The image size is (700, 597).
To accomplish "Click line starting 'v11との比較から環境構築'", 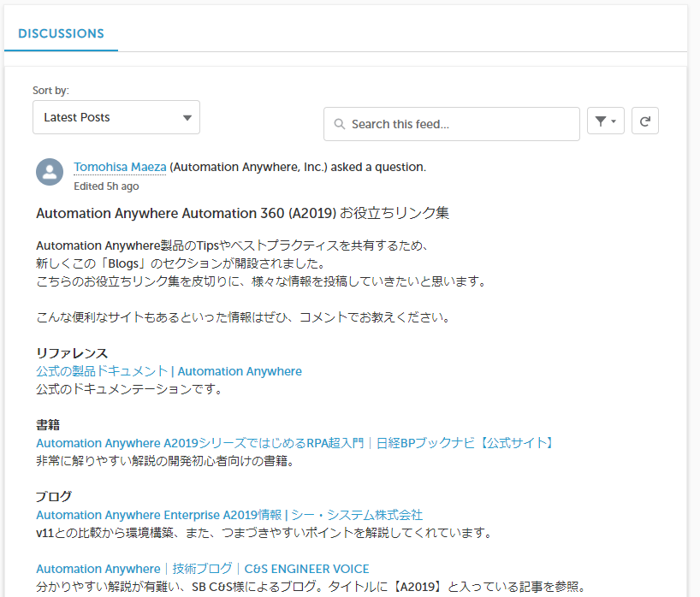I will (x=264, y=533).
